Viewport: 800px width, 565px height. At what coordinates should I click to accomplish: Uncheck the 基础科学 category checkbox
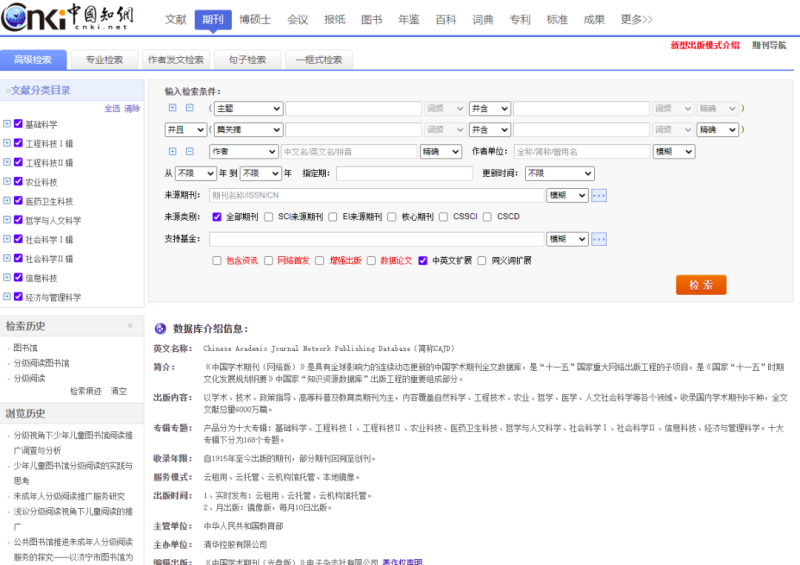coord(19,125)
